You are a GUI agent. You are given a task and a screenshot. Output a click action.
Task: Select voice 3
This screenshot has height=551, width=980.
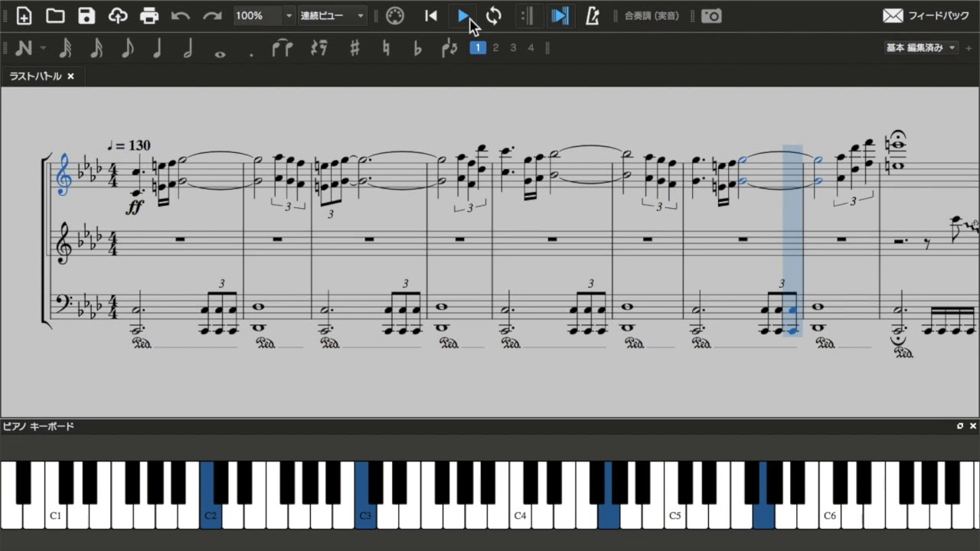point(513,47)
